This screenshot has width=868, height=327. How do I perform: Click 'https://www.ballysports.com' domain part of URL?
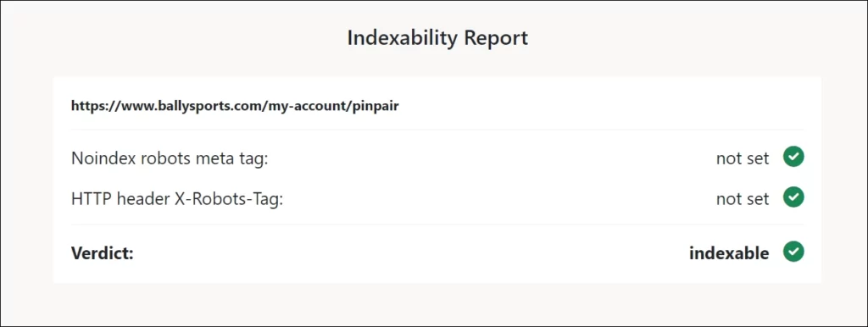point(167,106)
